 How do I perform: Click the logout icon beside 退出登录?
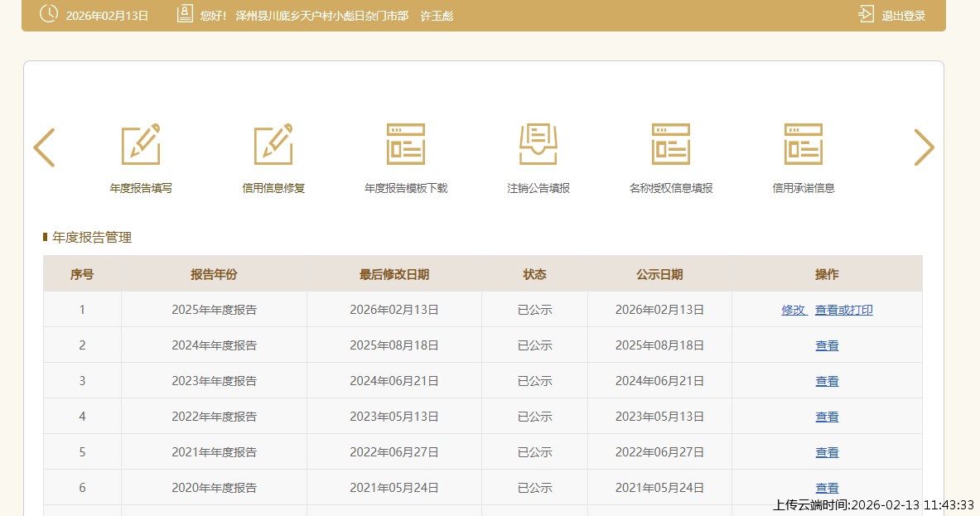coord(867,15)
